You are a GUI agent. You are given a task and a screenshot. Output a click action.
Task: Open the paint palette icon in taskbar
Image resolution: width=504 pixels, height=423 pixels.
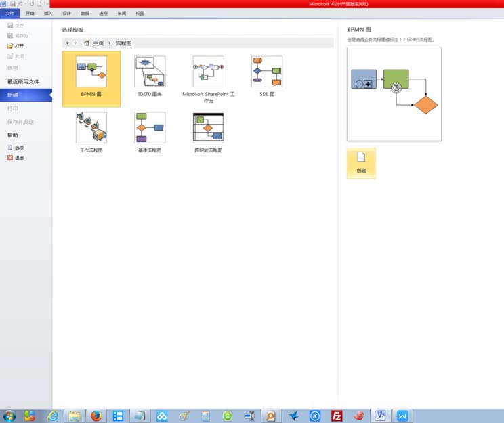coord(184,416)
